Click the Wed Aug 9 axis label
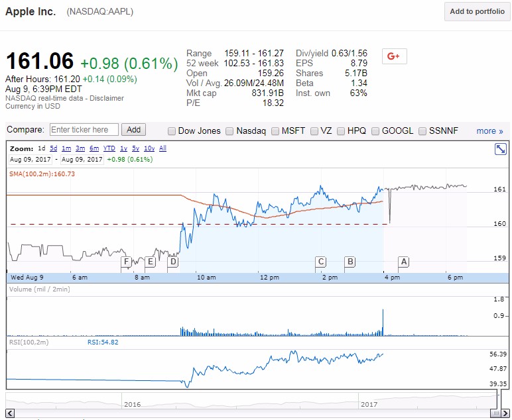Image resolution: width=512 pixels, height=420 pixels. click(x=27, y=278)
